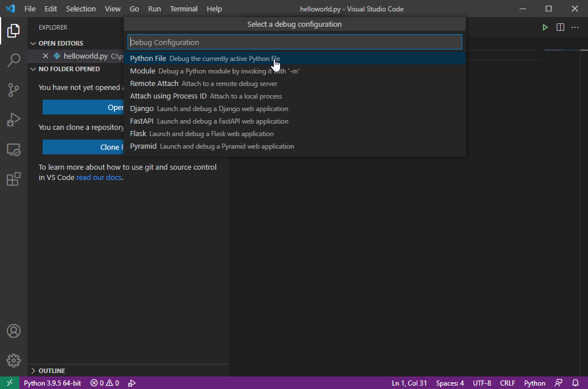Click the debug launch icon in status bar

[131, 383]
